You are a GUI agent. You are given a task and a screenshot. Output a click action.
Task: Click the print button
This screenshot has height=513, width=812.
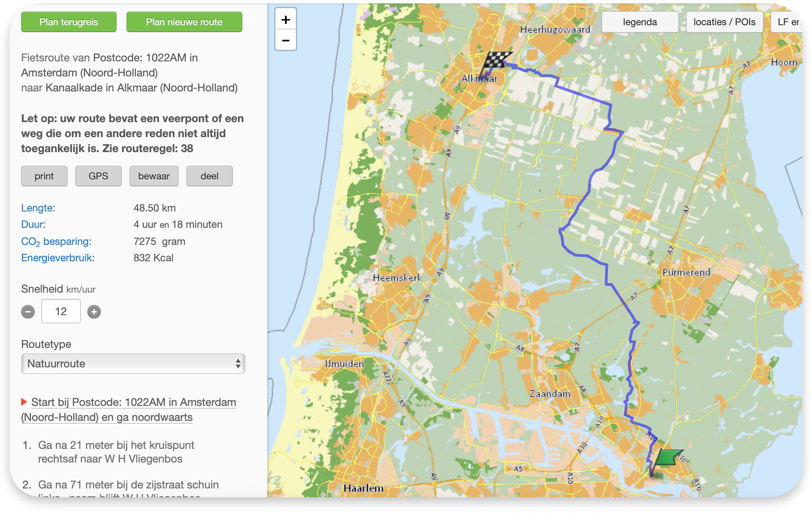pos(44,176)
